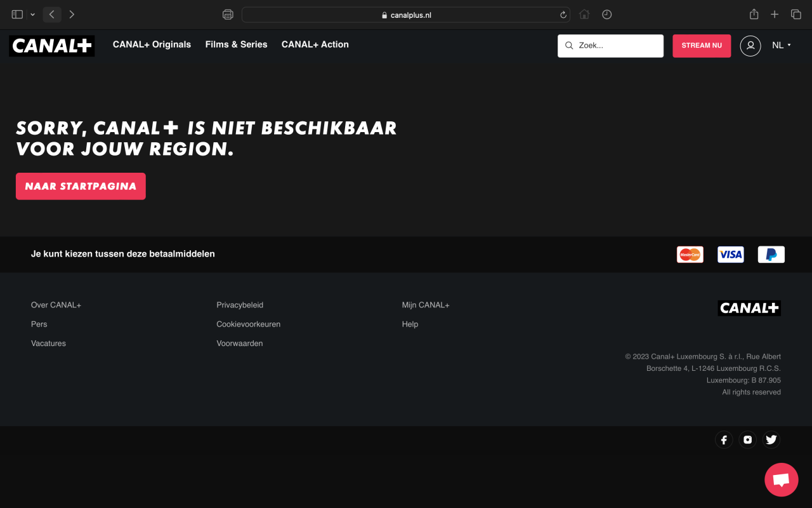Open CANAL+ Originals menu item
The image size is (812, 508).
(152, 44)
